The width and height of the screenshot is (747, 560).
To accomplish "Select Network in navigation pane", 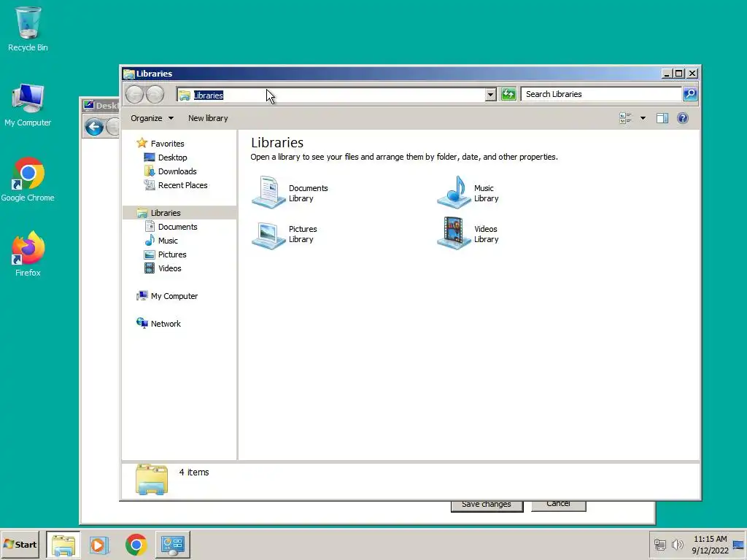I will (166, 323).
